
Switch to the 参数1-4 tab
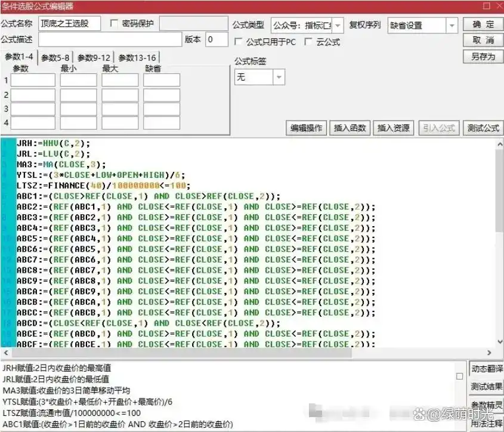coord(19,57)
